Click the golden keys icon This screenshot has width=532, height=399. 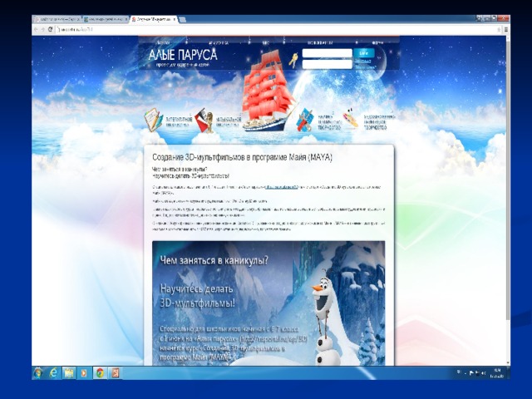click(x=293, y=61)
